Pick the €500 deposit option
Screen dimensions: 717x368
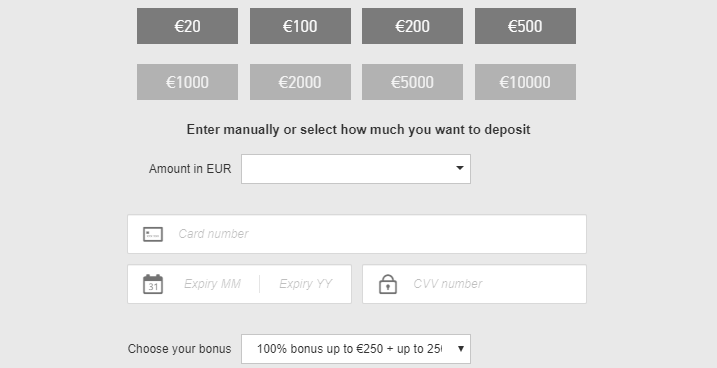(525, 26)
